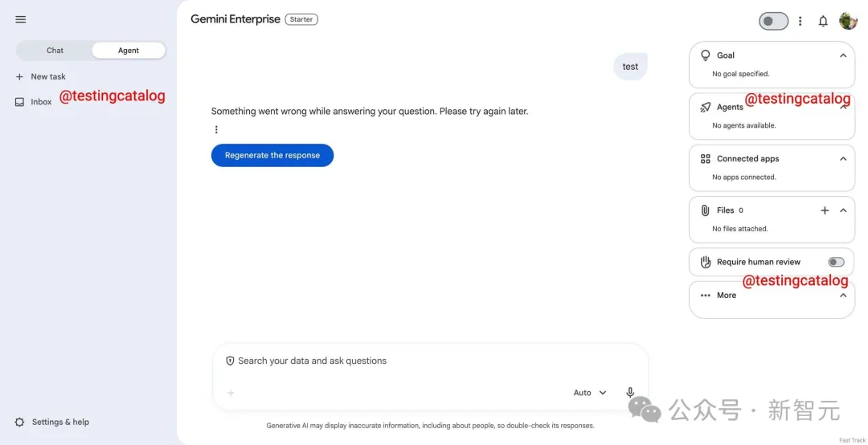Click the Settings & help gear
This screenshot has height=445, width=868.
tap(20, 422)
